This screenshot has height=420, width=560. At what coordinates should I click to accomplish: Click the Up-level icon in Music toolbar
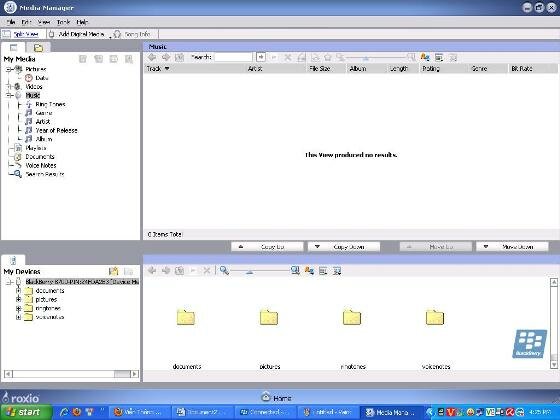point(179,57)
